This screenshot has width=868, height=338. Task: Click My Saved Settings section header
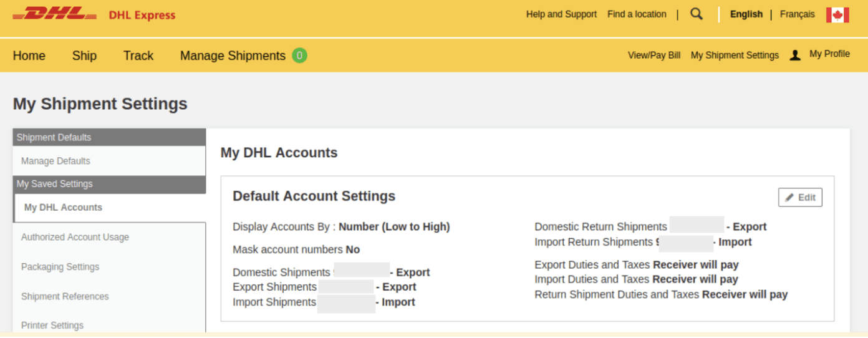tap(109, 184)
